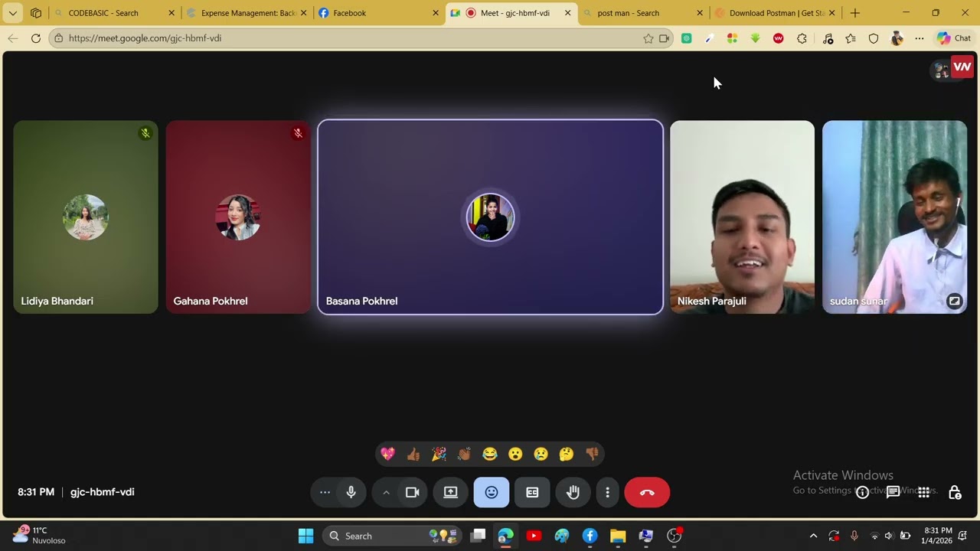Go back to the previous page
Image resolution: width=980 pixels, height=551 pixels.
click(x=12, y=38)
